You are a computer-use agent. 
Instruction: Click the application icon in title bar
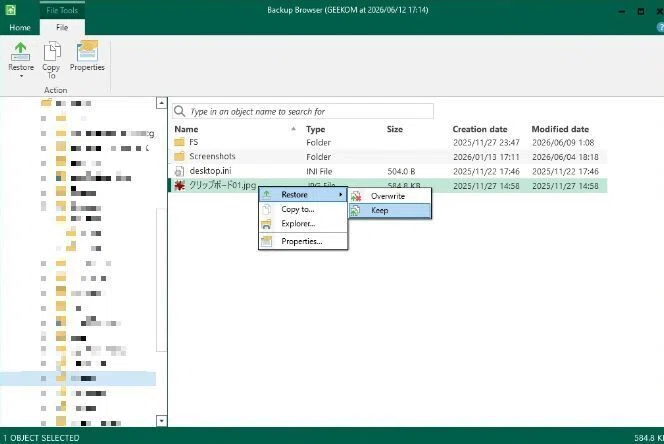(10, 9)
